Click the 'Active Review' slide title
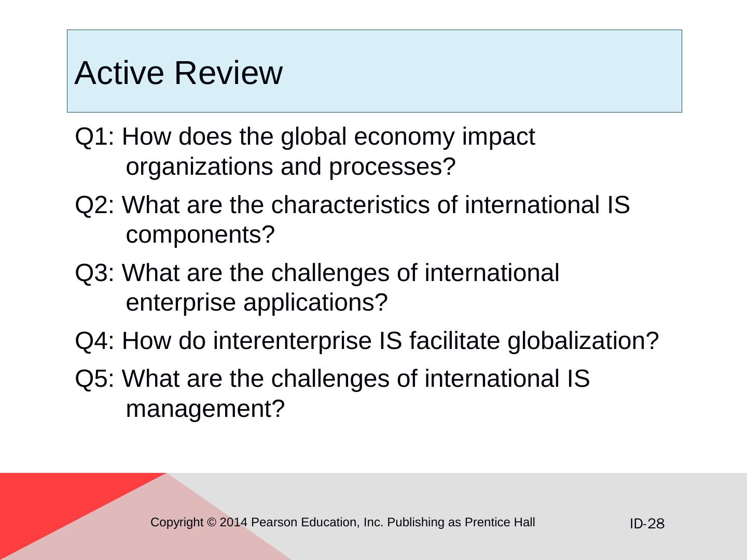747x560 pixels. pyautogui.click(x=178, y=73)
